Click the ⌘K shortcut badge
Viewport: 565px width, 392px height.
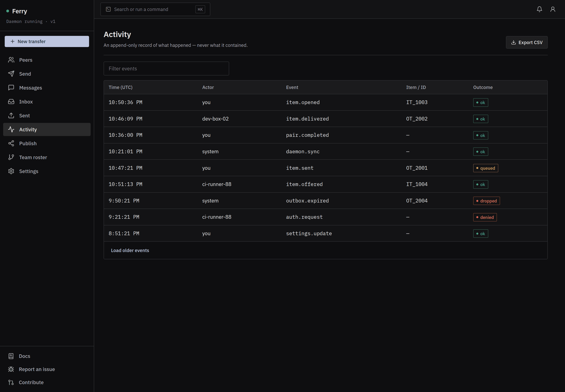(200, 9)
